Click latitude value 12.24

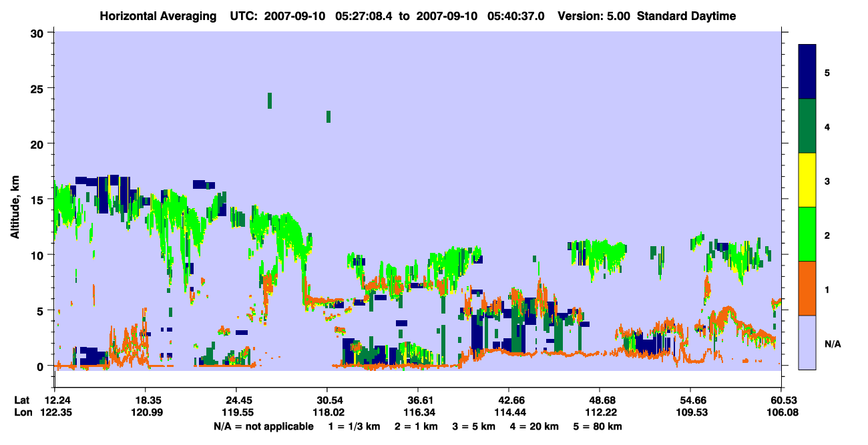[59, 400]
